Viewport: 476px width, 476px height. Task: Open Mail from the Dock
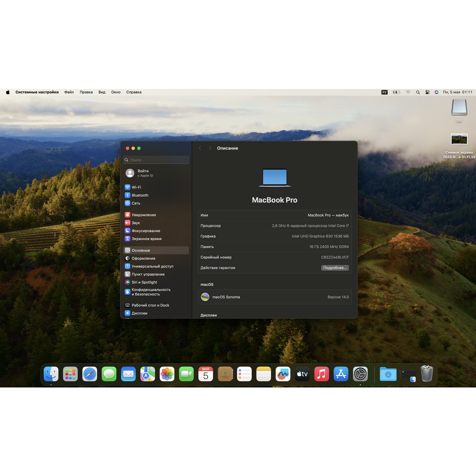pyautogui.click(x=129, y=374)
